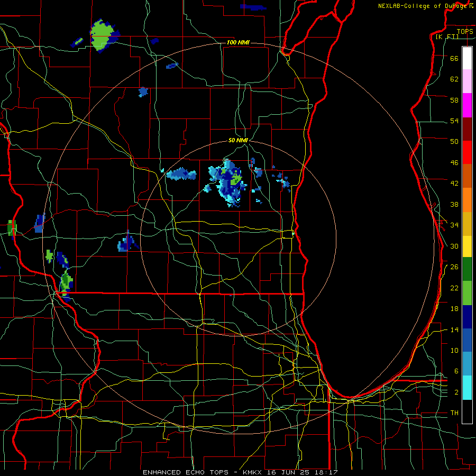This screenshot has height=476, width=476.
Task: Click the "100 NMI" range ring label
Action: (x=238, y=42)
